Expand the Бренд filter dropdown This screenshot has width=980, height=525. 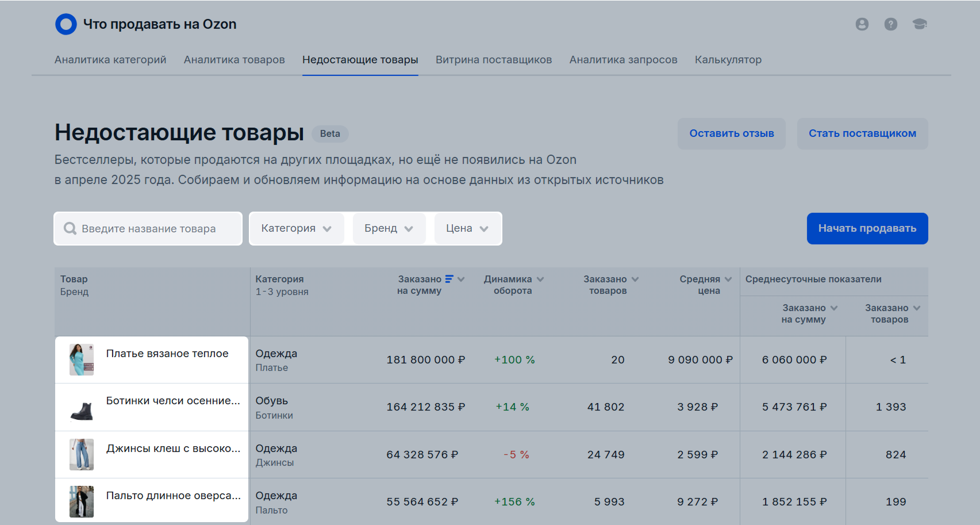click(389, 228)
